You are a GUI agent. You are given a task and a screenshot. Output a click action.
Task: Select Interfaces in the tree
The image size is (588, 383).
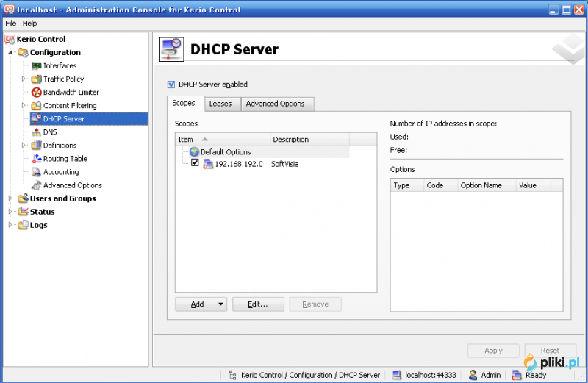60,66
